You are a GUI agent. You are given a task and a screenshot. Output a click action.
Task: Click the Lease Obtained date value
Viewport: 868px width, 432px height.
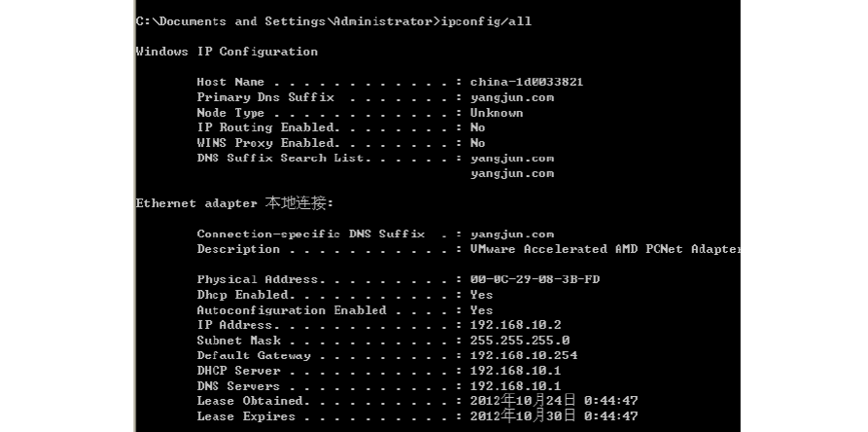[x=553, y=401]
